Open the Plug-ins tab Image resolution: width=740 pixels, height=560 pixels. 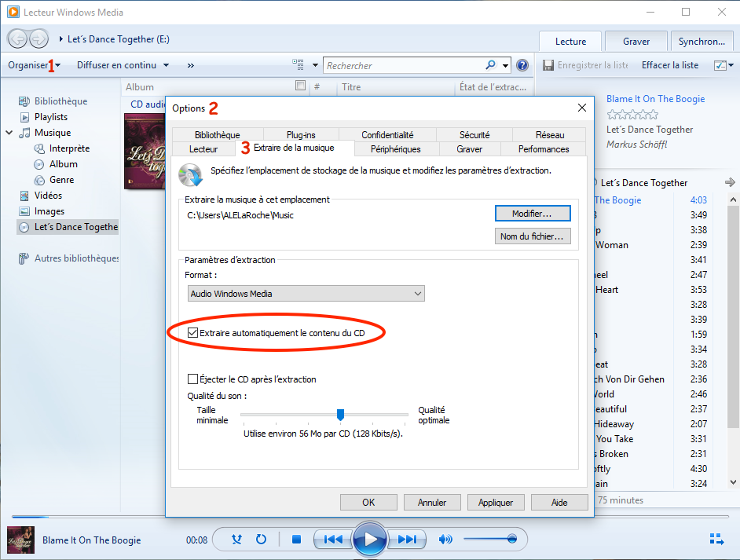[x=301, y=134]
